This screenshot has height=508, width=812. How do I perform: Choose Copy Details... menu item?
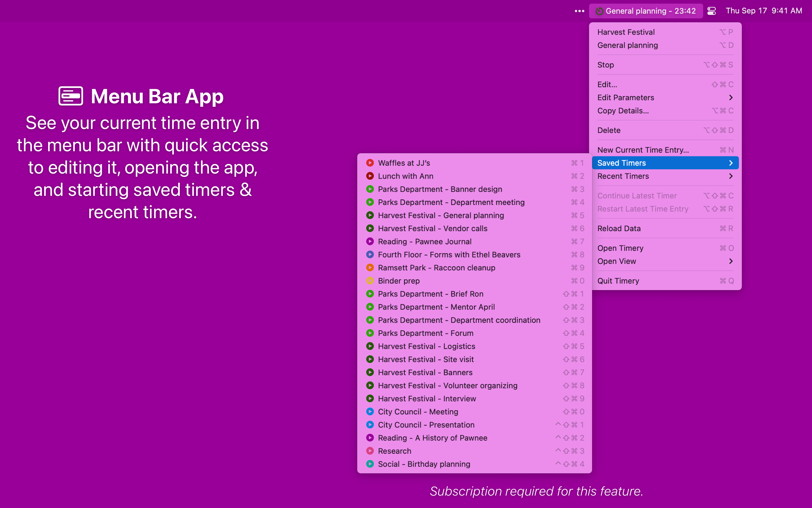(x=665, y=111)
